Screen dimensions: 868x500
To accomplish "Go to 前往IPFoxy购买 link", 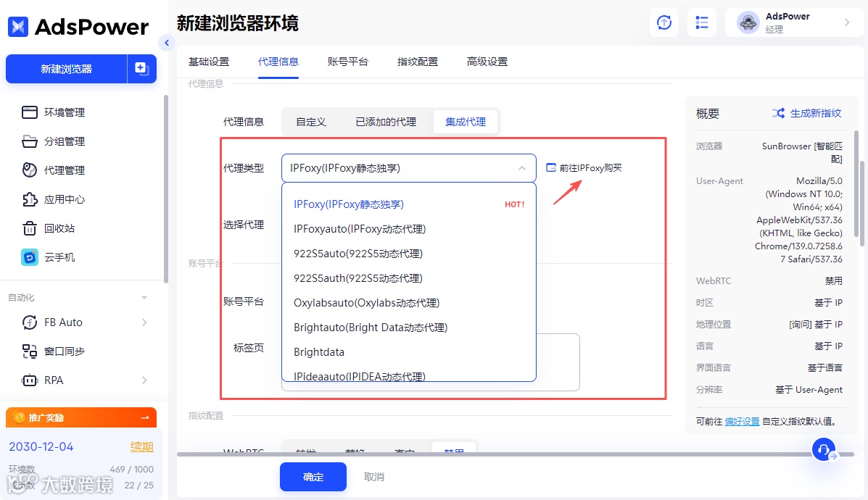I will pyautogui.click(x=590, y=167).
